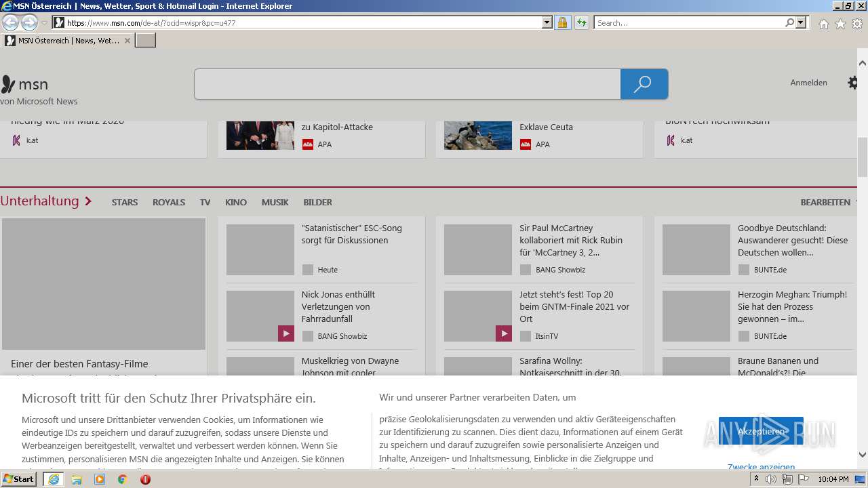This screenshot has width=868, height=488.
Task: Open MSN settings gear icon
Action: [854, 83]
